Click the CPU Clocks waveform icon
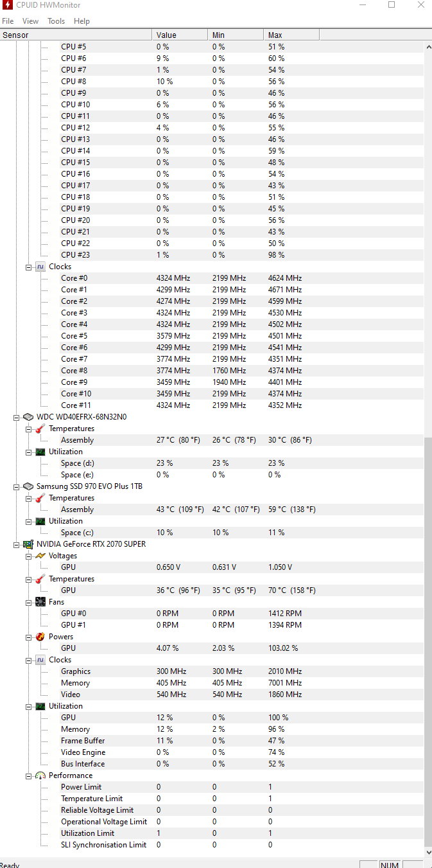The width and height of the screenshot is (432, 868). 40,267
